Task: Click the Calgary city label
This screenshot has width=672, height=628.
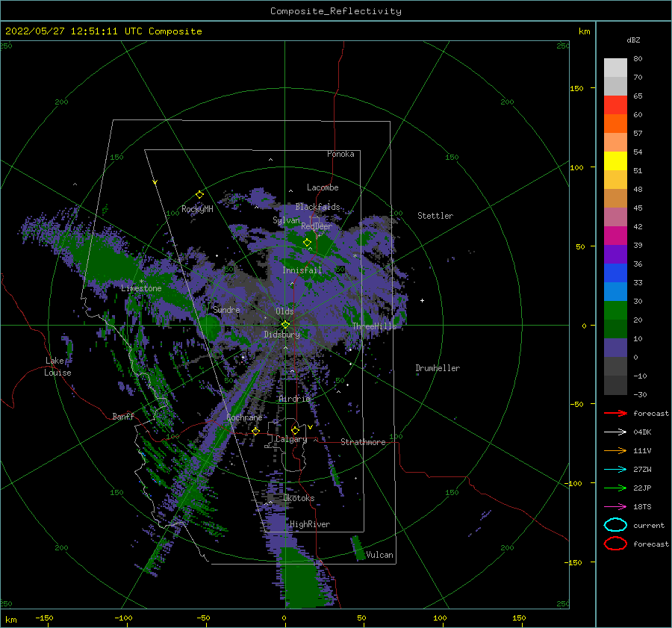Action: point(291,439)
